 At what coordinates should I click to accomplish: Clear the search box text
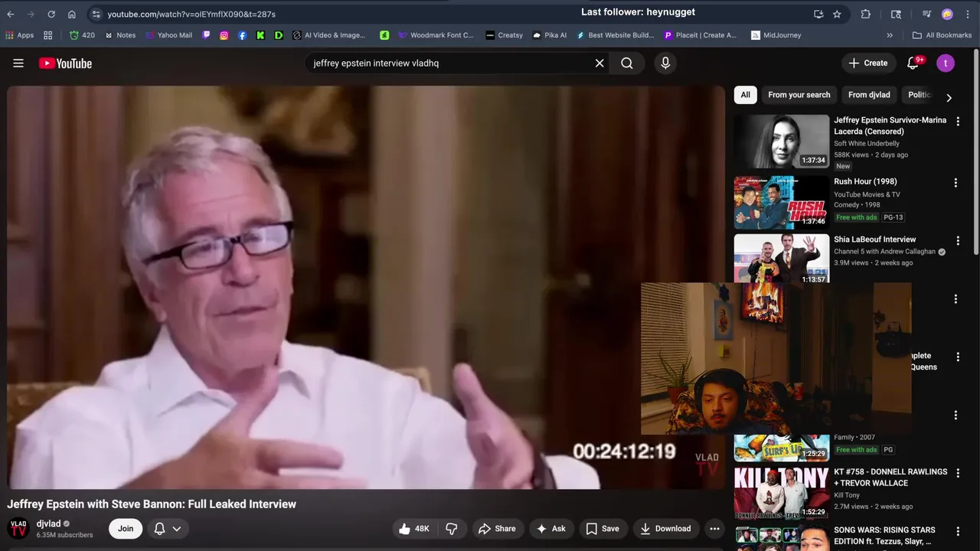point(599,64)
